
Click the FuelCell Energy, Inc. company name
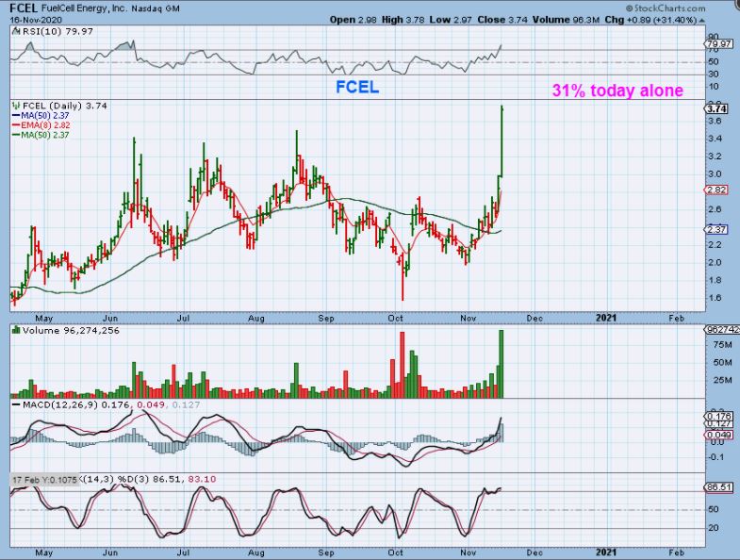tap(83, 8)
